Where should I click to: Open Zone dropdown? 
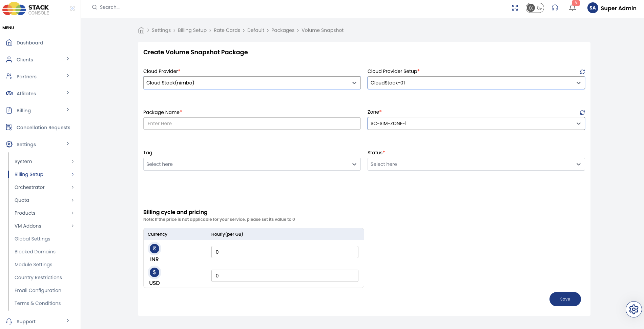coord(476,123)
